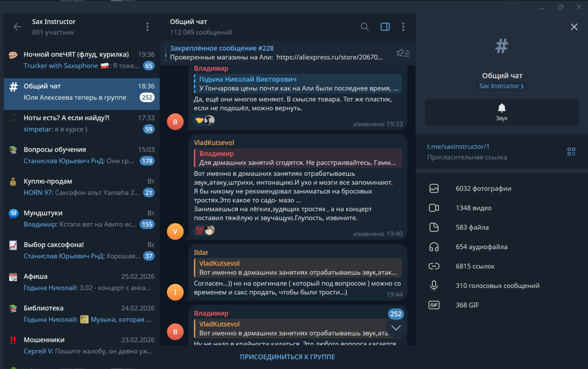This screenshot has height=369, width=588.
Task: Open the pinned messages list icon
Action: (x=402, y=53)
